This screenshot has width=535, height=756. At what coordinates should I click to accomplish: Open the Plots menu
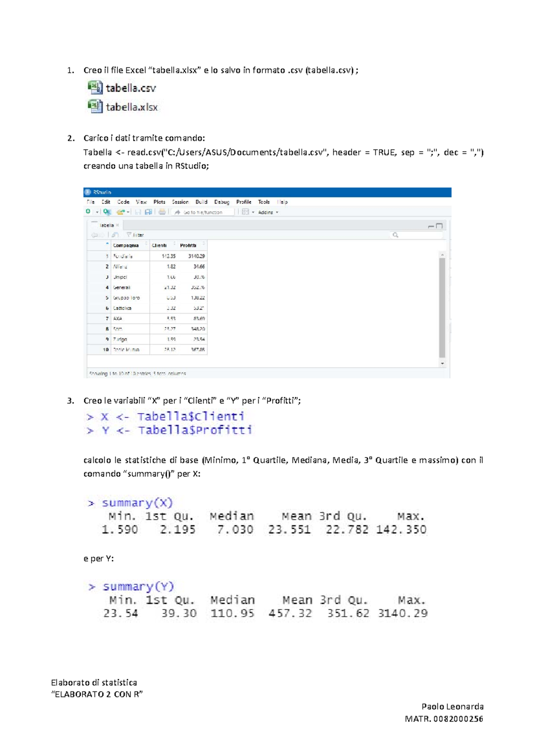point(159,202)
